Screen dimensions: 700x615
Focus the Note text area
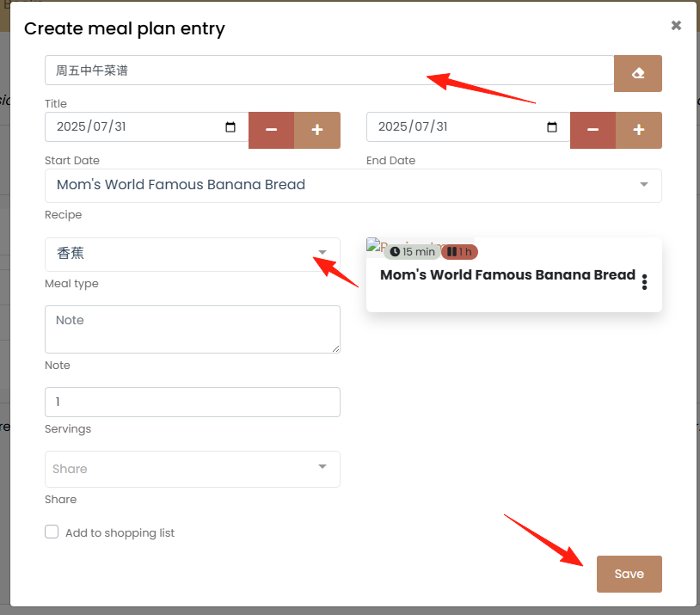click(193, 329)
